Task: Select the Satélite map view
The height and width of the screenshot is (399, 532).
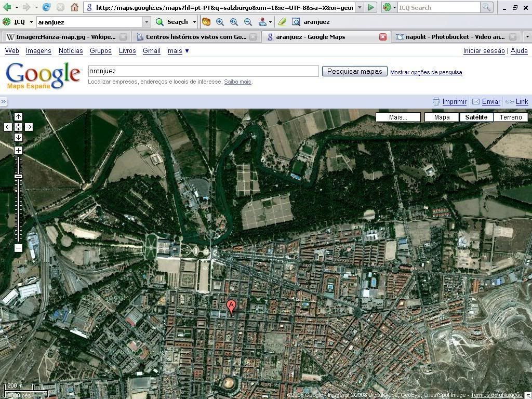Action: (476, 117)
